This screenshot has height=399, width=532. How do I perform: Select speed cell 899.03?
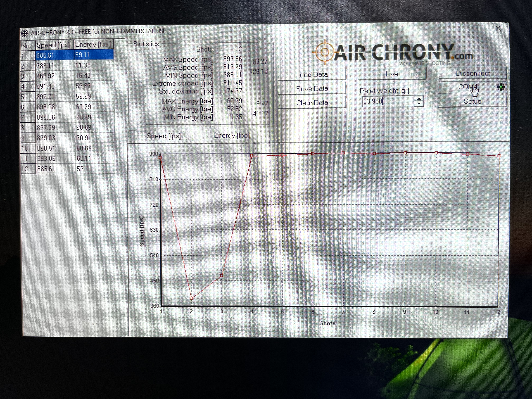pos(56,138)
